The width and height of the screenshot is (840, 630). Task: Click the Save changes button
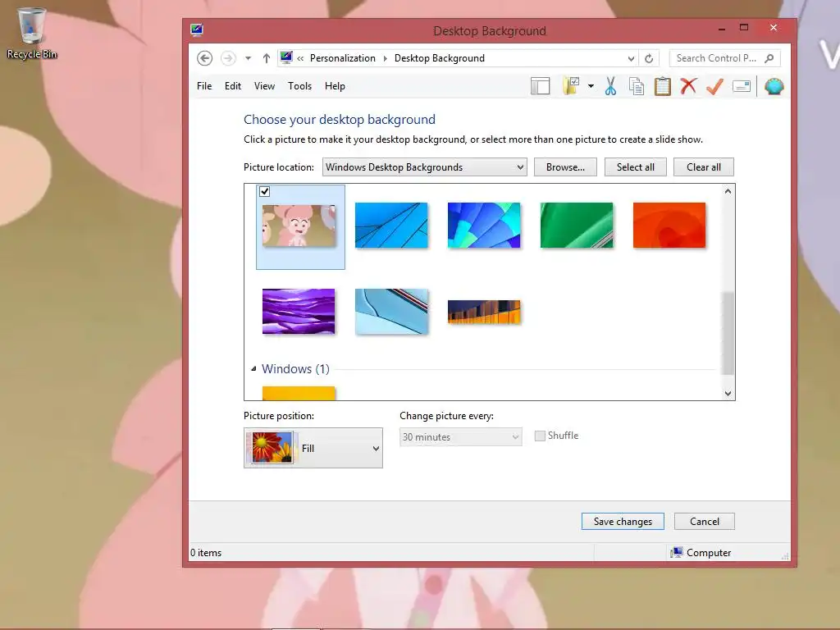click(623, 521)
